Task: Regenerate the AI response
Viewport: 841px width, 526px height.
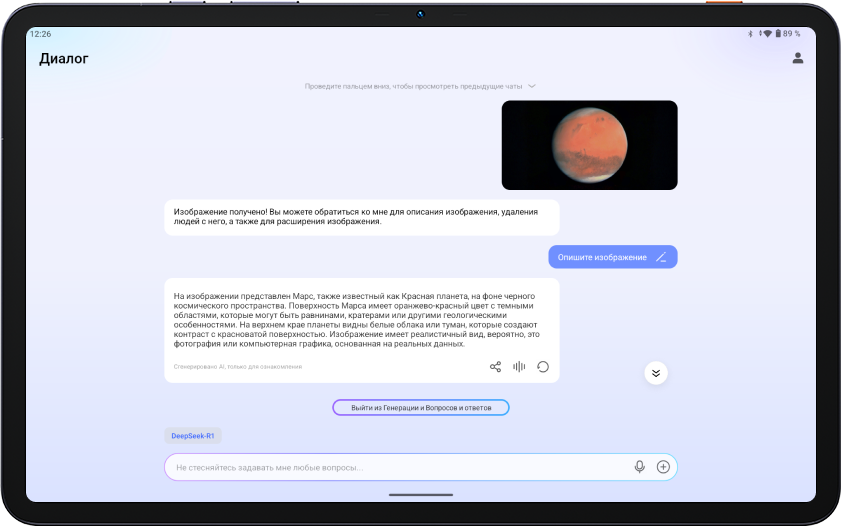Action: 543,367
